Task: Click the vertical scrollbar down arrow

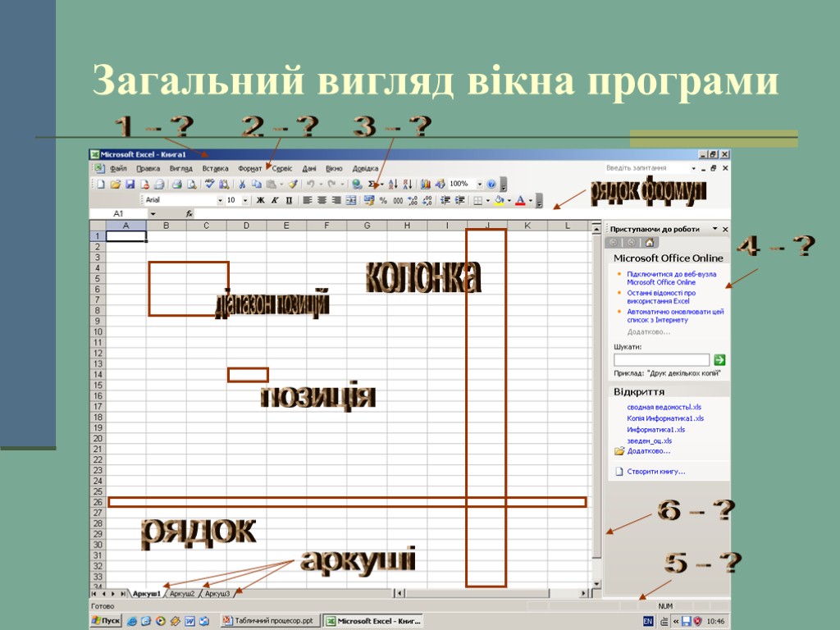Action: [597, 584]
